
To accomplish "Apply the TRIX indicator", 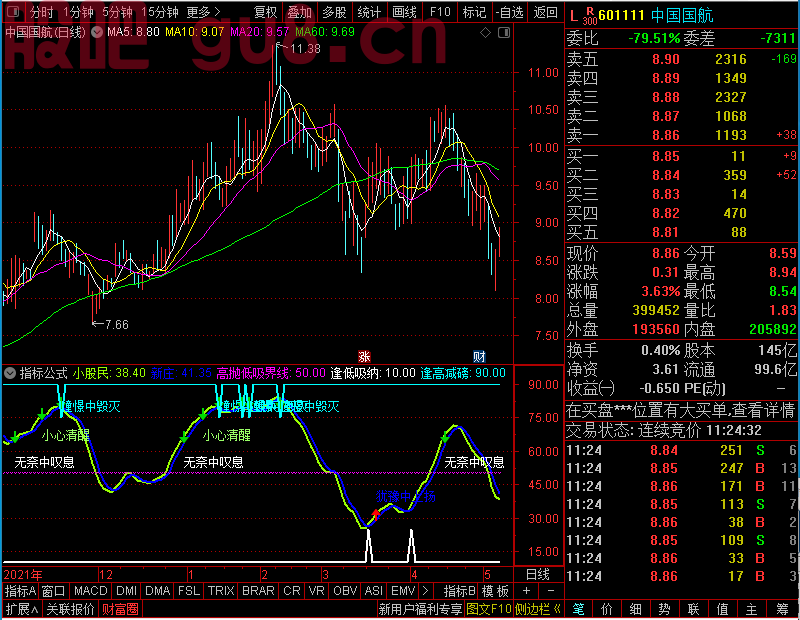I will coord(221,591).
